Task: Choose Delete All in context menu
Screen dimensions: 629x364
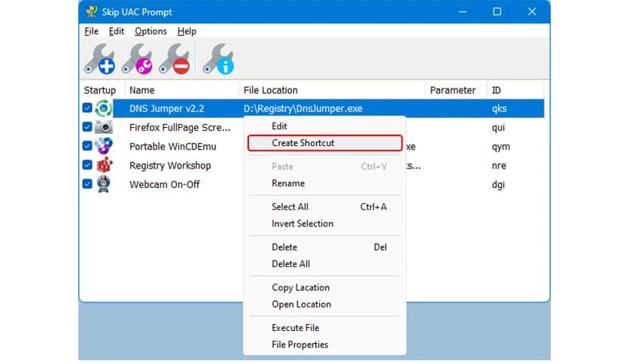Action: coord(324,264)
